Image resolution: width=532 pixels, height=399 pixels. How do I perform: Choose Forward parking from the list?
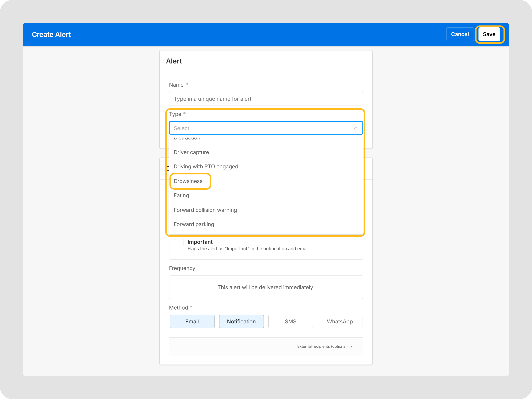click(x=194, y=224)
